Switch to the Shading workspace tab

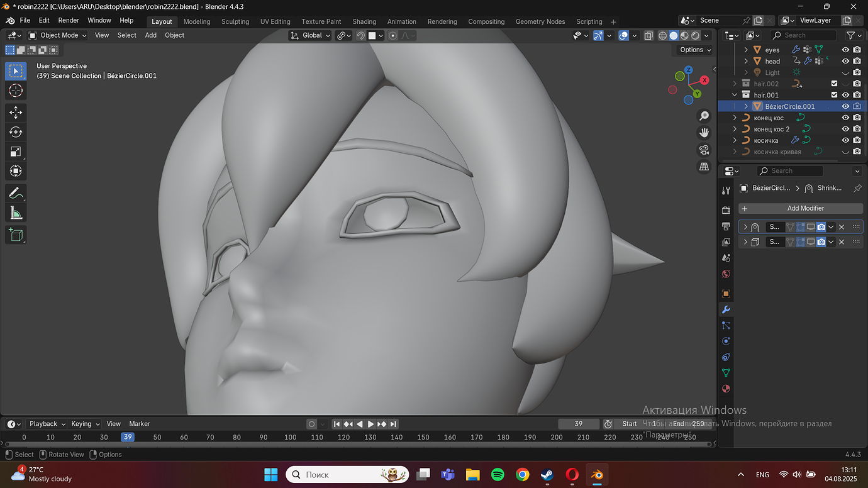pos(364,21)
